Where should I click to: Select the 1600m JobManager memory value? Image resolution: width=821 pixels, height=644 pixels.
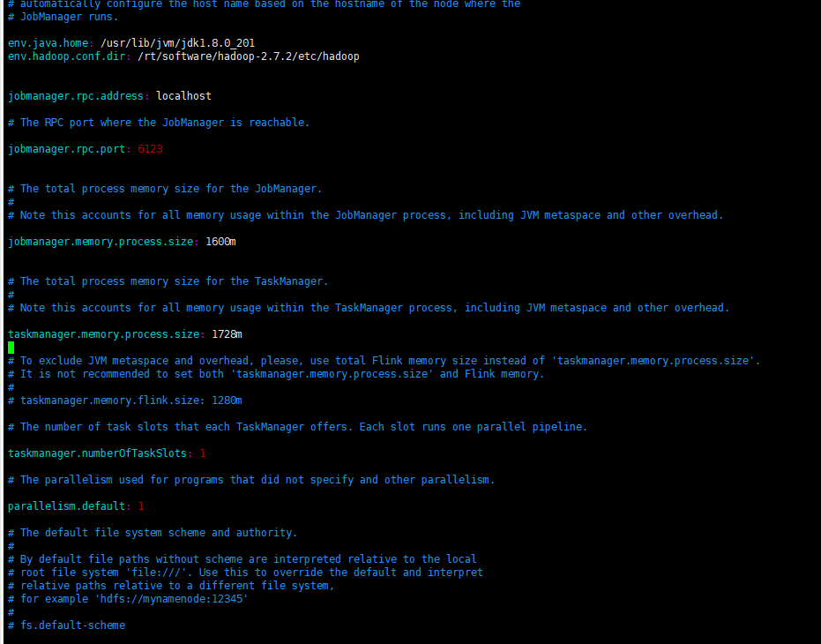pos(220,241)
